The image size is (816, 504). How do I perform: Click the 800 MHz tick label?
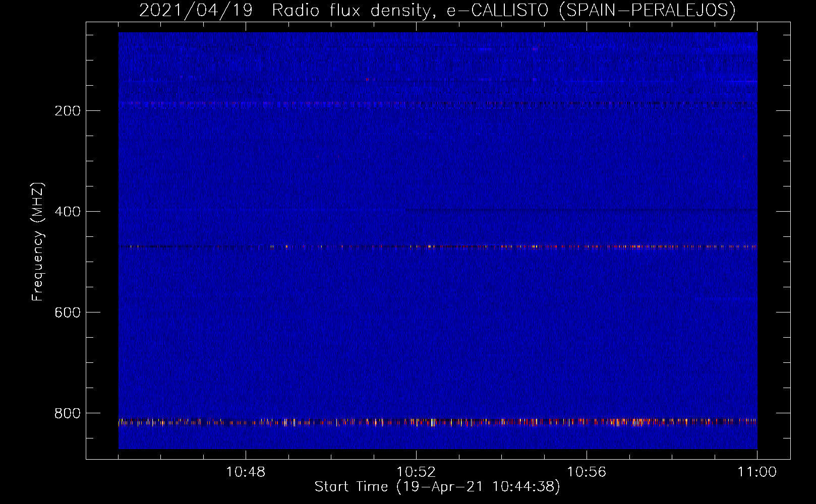(x=68, y=413)
